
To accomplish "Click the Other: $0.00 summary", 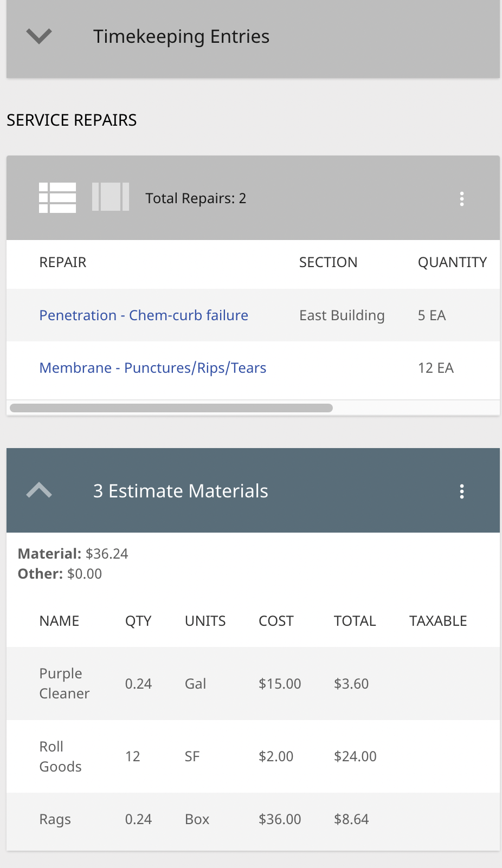I will point(60,574).
